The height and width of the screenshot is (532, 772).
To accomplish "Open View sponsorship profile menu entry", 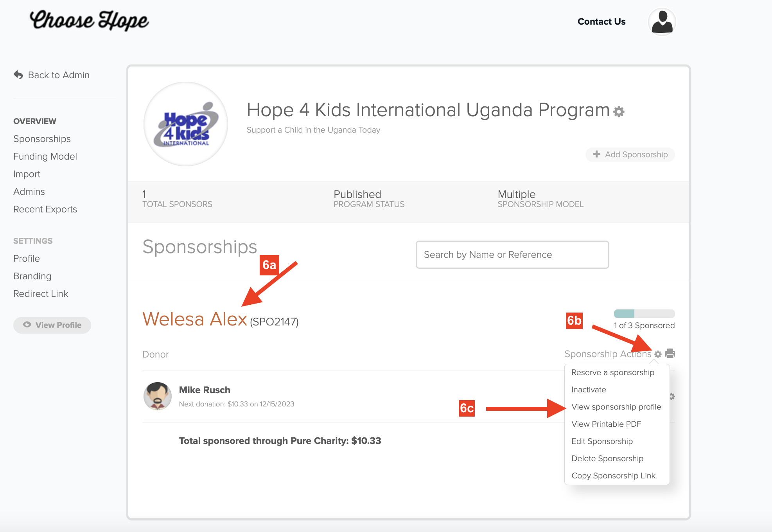I will [x=616, y=407].
